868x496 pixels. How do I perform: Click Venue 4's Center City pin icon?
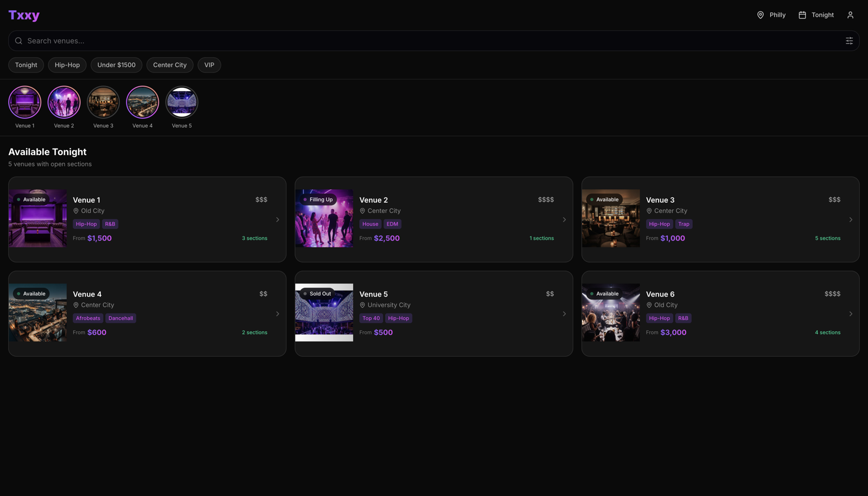76,305
